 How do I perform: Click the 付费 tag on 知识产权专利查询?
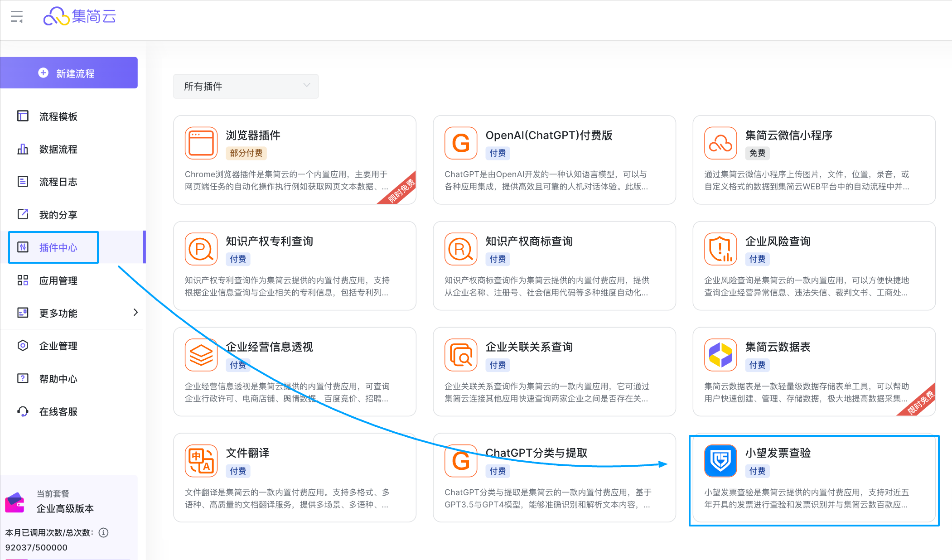pyautogui.click(x=238, y=259)
